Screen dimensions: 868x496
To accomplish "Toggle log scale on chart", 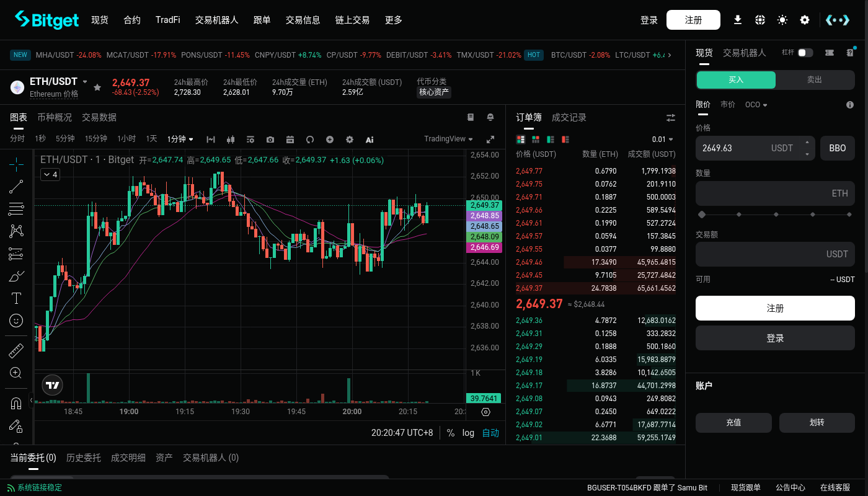I will (468, 433).
